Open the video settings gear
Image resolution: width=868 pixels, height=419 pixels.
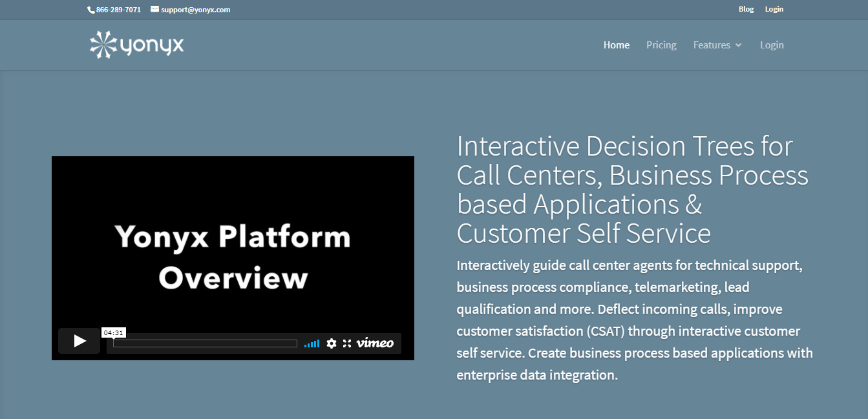coord(332,343)
